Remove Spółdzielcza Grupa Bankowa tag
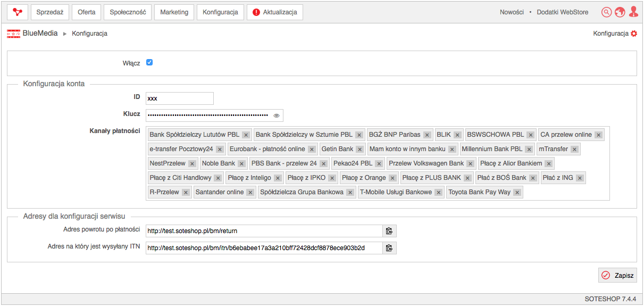 [x=350, y=193]
